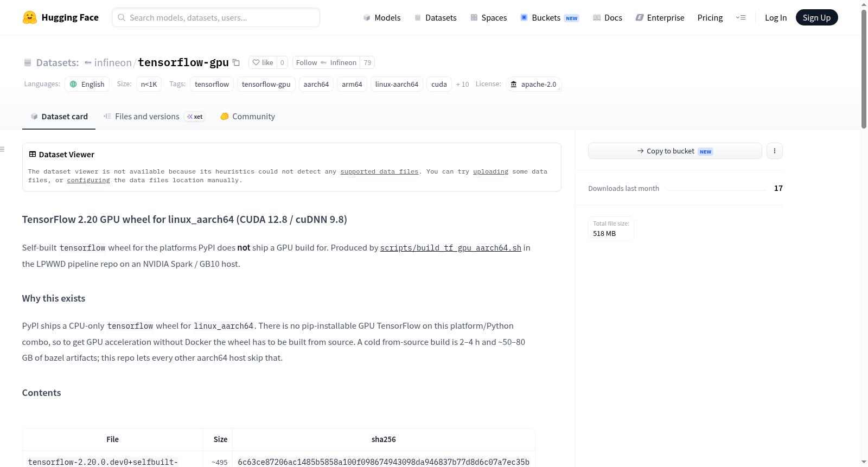This screenshot has height=467, width=868.
Task: Open scripts/build_tf_gpu_aarch64.sh link
Action: tap(450, 248)
